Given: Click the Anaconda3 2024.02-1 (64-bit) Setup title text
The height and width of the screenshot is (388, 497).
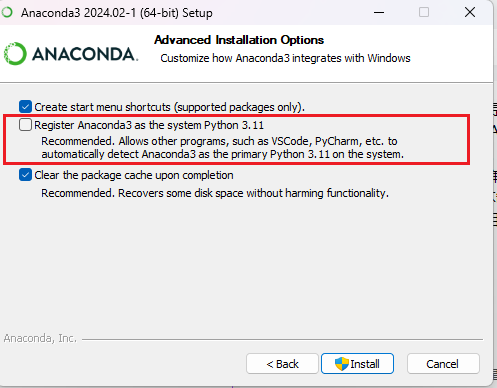Looking at the screenshot, I should [117, 13].
